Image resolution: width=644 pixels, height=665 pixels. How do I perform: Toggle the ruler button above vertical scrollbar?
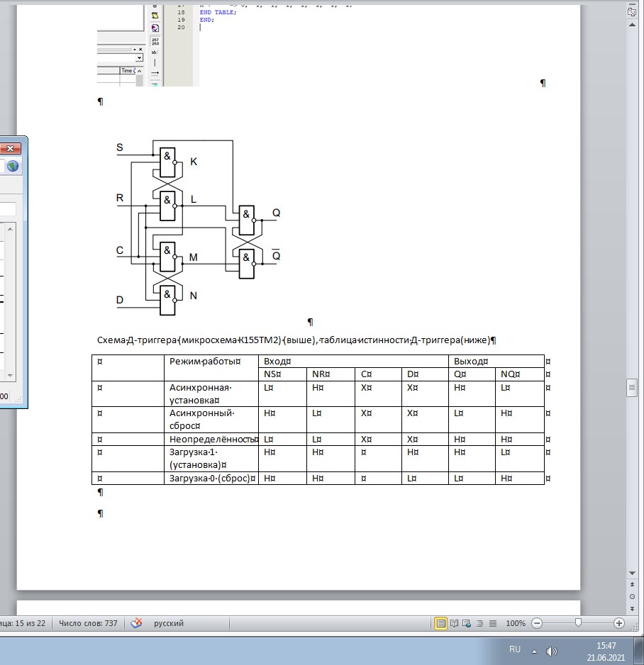[x=632, y=12]
